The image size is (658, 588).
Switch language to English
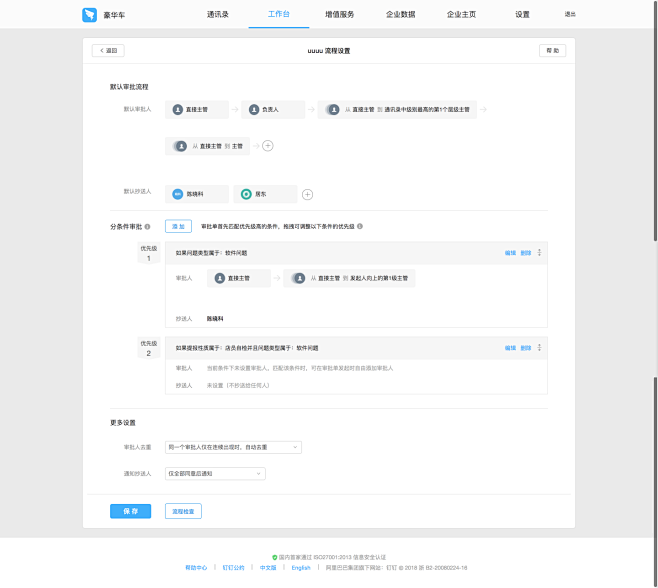coord(301,567)
